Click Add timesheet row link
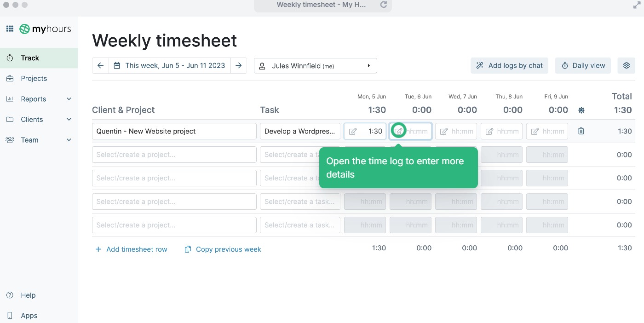 tap(131, 249)
